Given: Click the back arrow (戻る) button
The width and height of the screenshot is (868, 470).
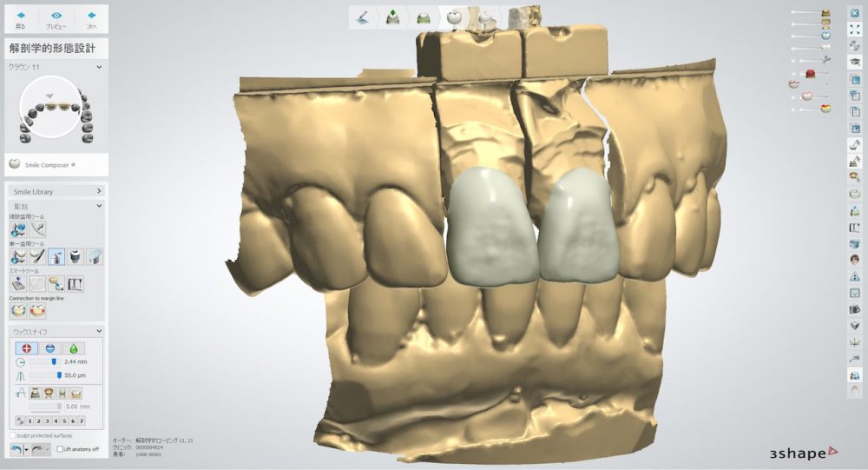Looking at the screenshot, I should [x=21, y=18].
